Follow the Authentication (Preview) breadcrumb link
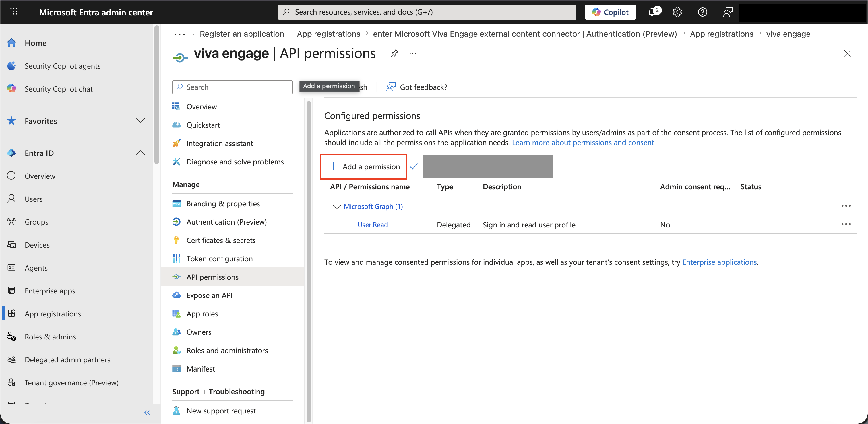Viewport: 868px width, 424px height. pos(525,34)
